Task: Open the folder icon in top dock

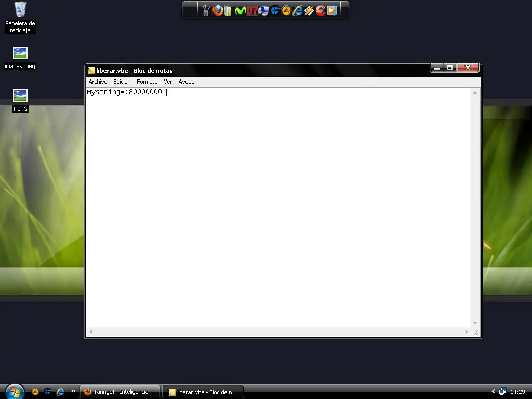Action: click(228, 11)
